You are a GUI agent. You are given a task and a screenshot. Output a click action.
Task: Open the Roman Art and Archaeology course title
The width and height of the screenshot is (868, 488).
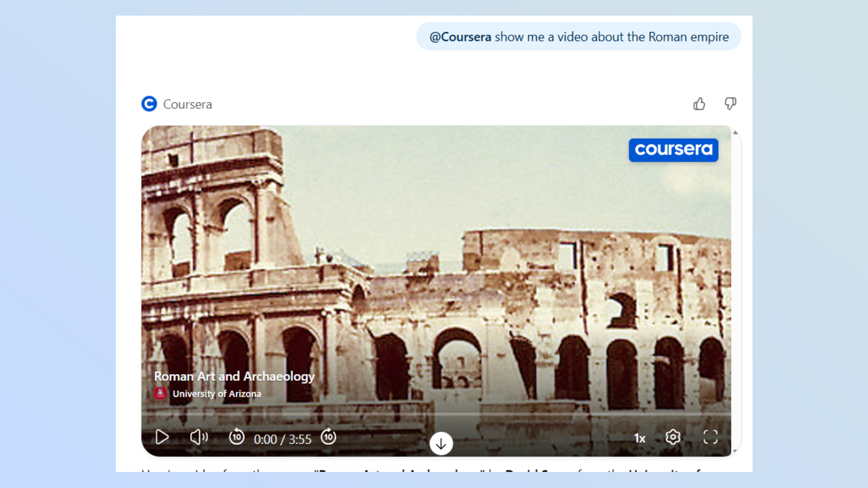coord(234,377)
